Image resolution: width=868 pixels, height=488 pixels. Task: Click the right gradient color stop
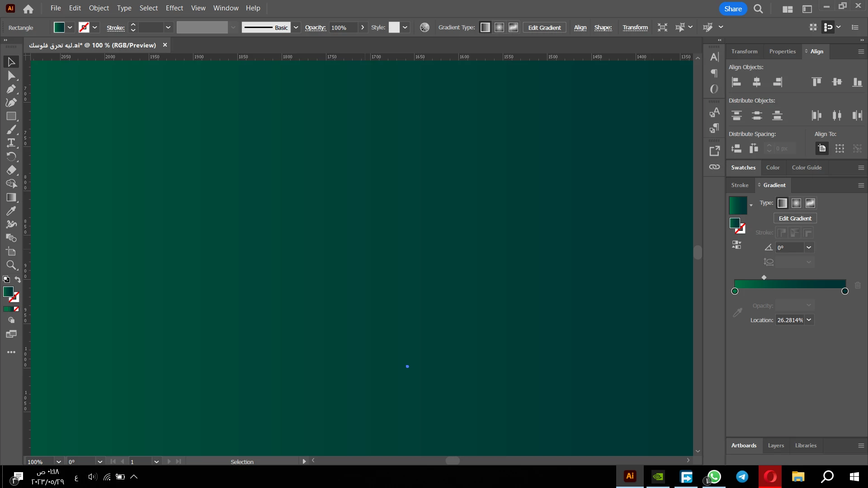844,291
